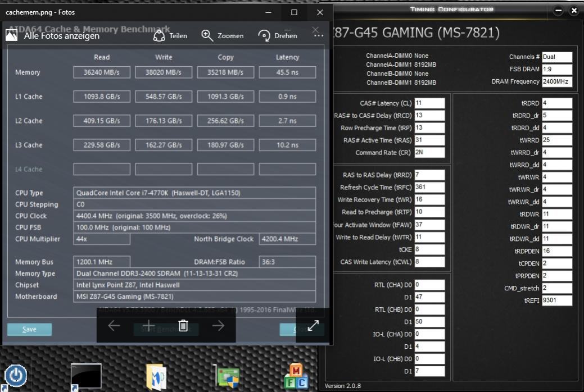
Task: Click the IO-L (CHA) D0 field
Action: click(x=429, y=334)
